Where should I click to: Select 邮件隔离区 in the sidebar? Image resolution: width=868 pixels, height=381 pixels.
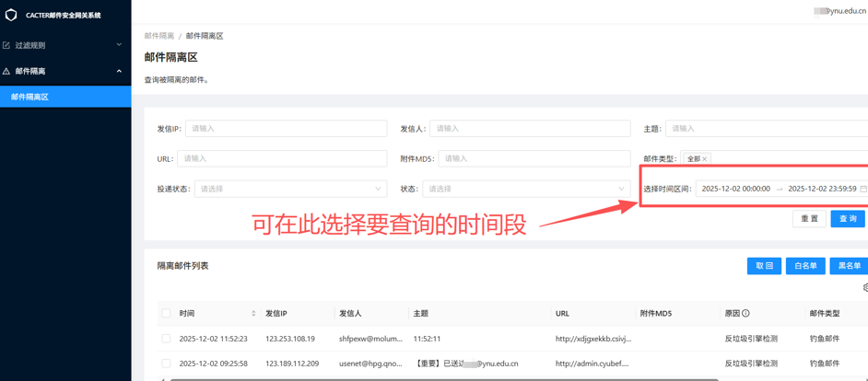click(65, 97)
